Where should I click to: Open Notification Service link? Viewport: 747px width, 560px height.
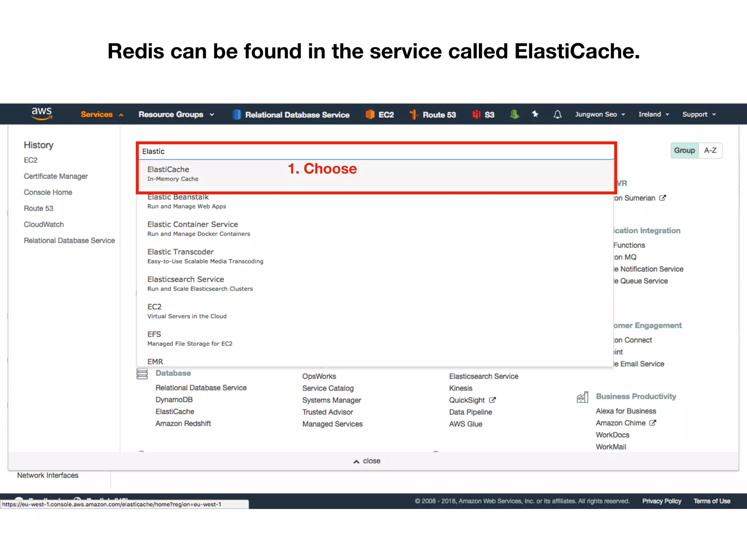click(x=649, y=269)
